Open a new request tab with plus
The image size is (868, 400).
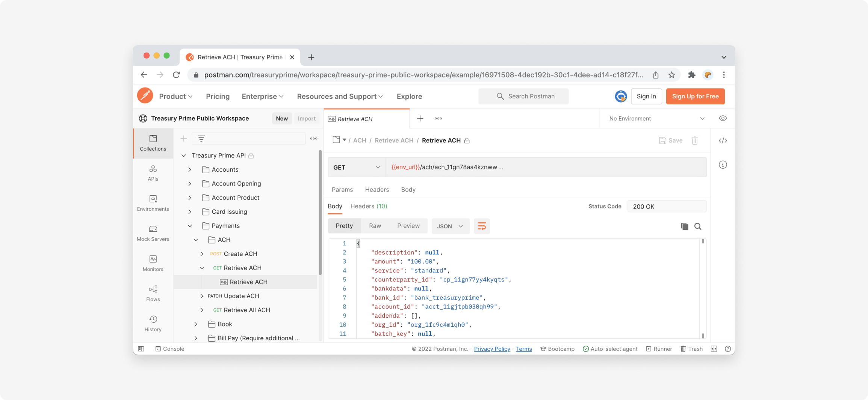point(420,118)
